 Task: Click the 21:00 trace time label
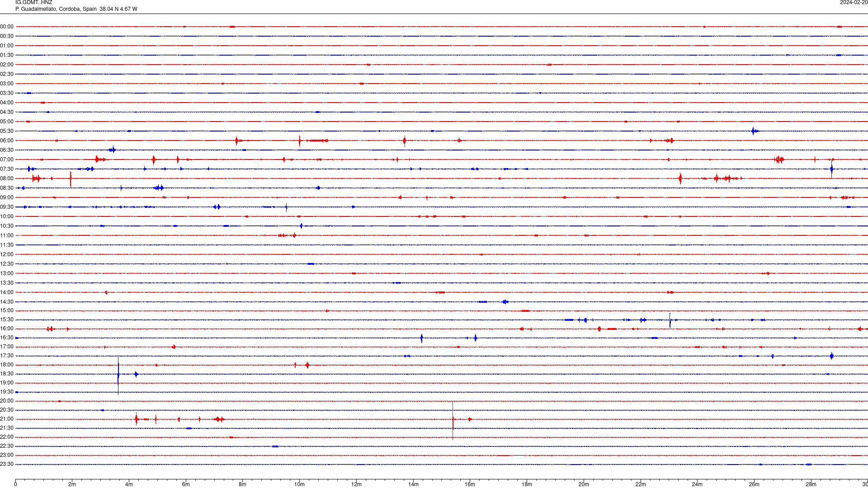7,419
